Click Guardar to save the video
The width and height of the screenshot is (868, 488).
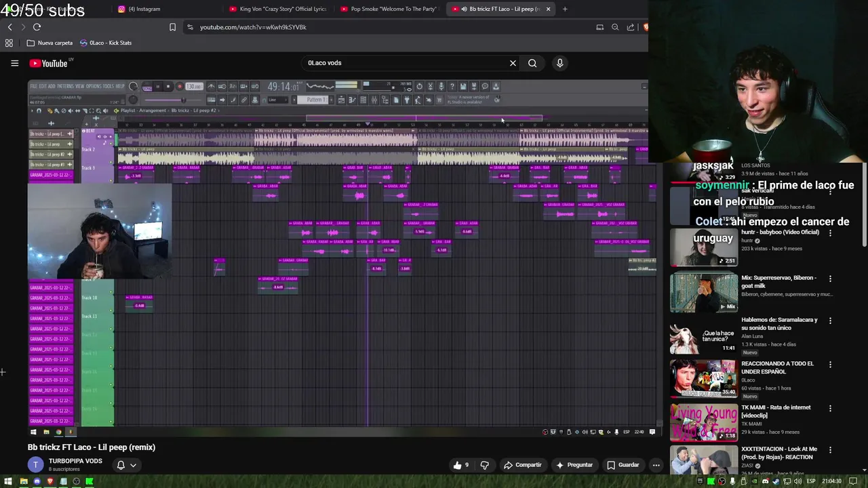coord(623,465)
